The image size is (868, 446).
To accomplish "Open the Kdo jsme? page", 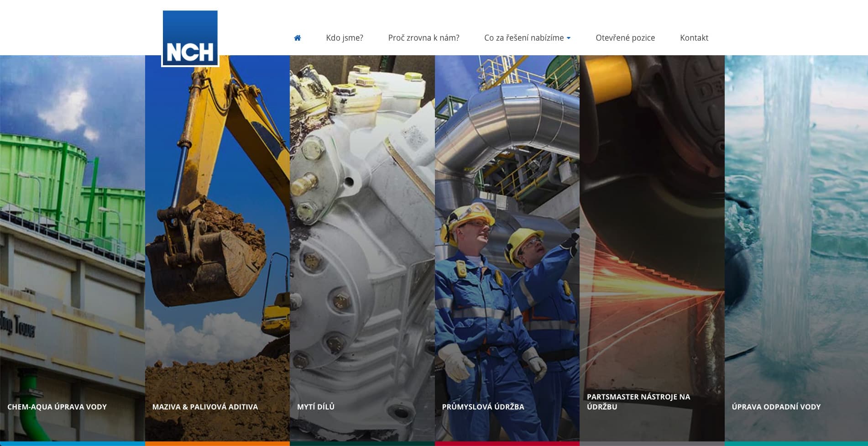I will (x=344, y=38).
